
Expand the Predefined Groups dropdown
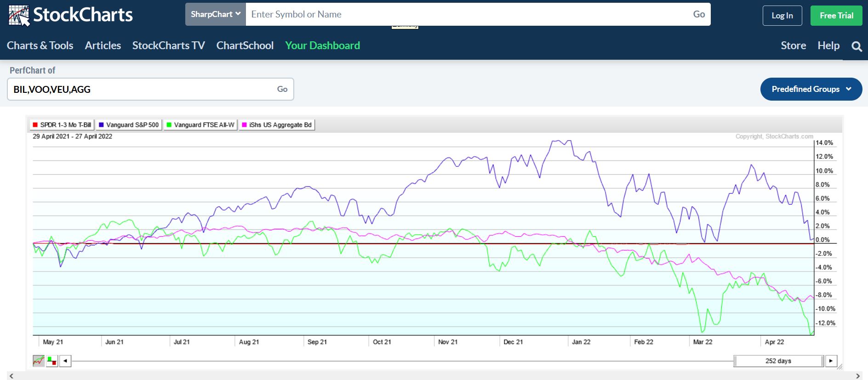coord(811,89)
